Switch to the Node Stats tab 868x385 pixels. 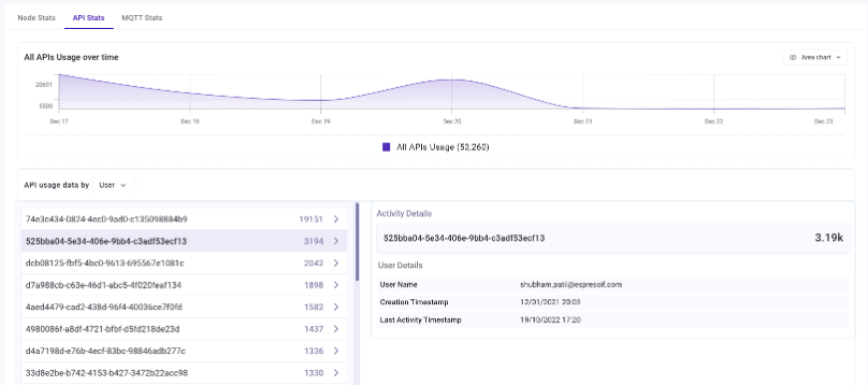pos(37,18)
